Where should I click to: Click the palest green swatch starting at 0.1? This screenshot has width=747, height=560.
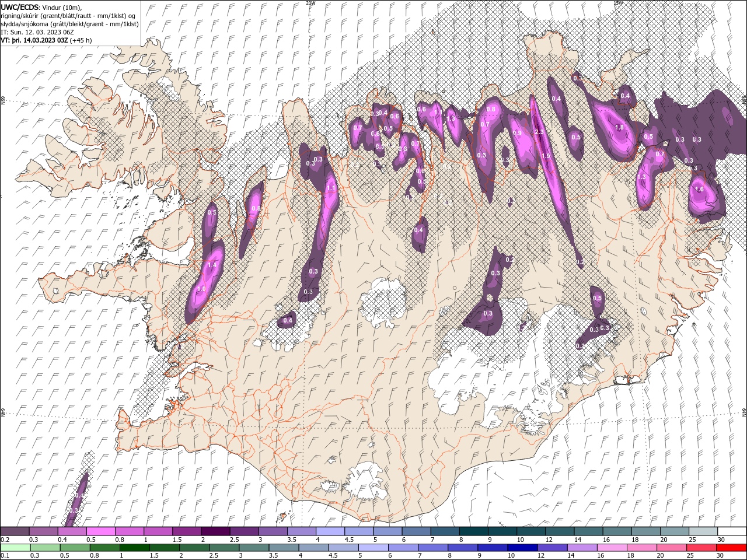tap(15, 548)
